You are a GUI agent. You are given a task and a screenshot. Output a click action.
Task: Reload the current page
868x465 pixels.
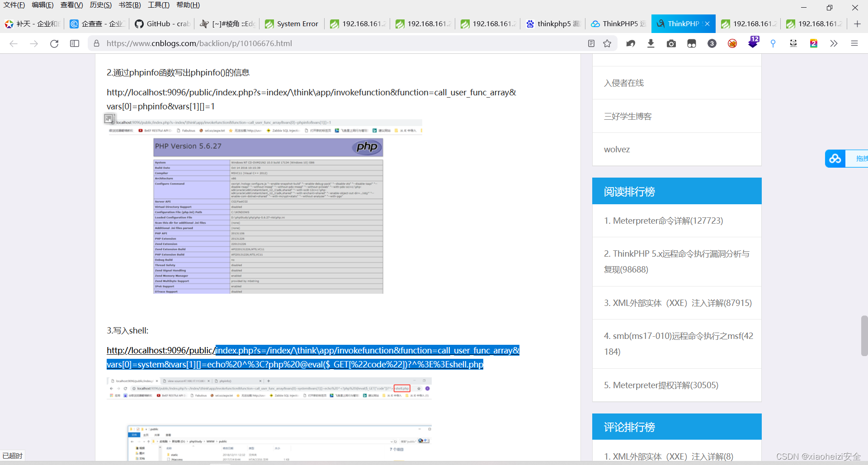pos(54,43)
